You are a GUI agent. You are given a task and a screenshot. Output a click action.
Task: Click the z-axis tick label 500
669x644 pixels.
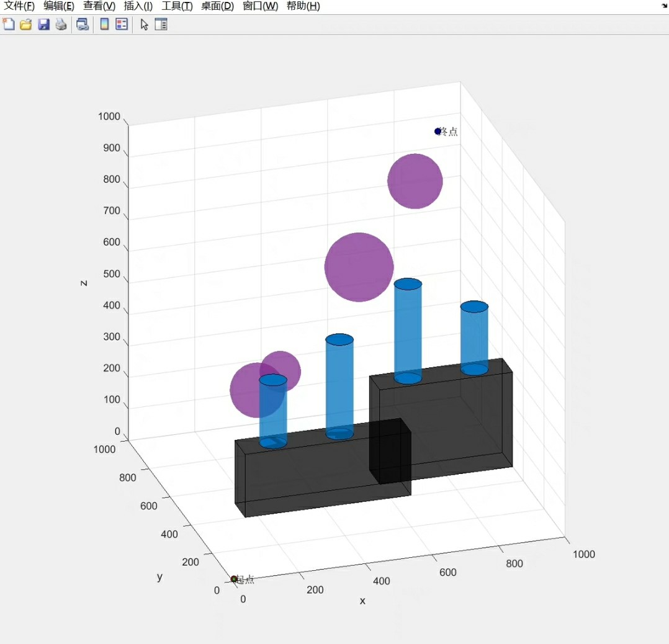[x=112, y=274]
